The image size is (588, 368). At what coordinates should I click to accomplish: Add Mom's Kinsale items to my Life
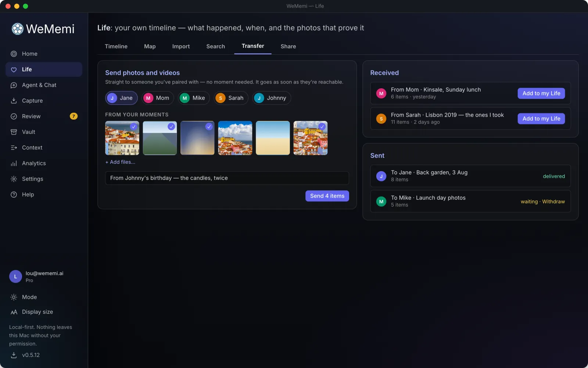pyautogui.click(x=541, y=93)
